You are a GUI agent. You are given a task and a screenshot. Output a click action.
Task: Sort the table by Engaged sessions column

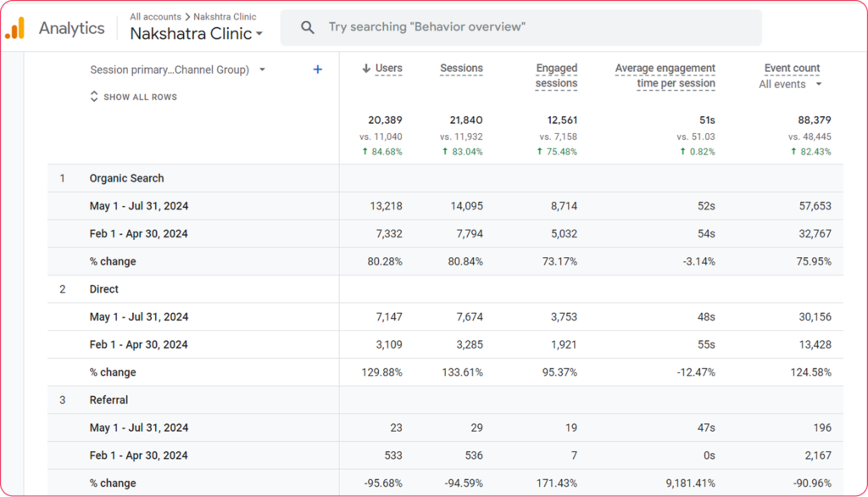click(556, 75)
